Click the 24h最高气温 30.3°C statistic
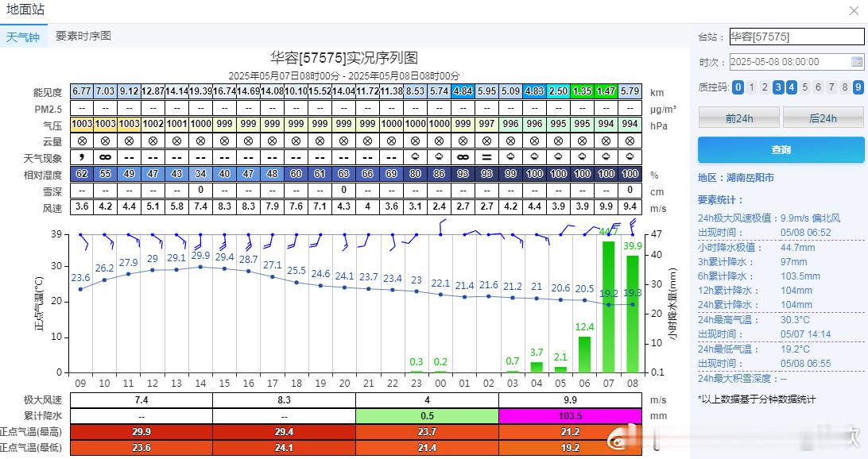This screenshot has width=868, height=459. tap(754, 320)
